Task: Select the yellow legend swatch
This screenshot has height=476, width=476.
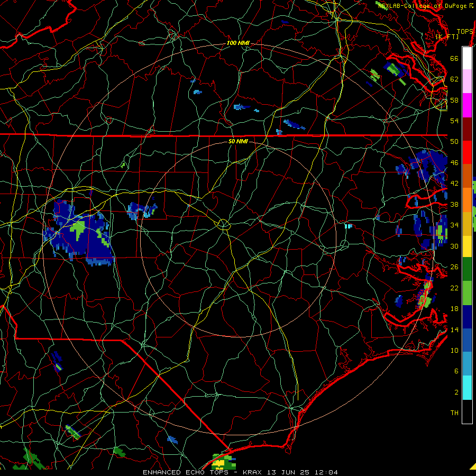Action: point(467,246)
